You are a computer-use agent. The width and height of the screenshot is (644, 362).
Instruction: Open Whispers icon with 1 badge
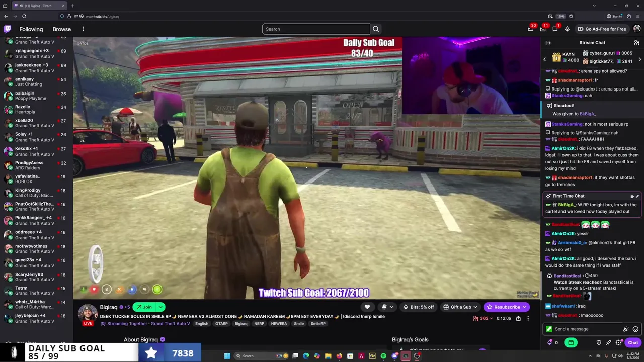[x=555, y=29]
